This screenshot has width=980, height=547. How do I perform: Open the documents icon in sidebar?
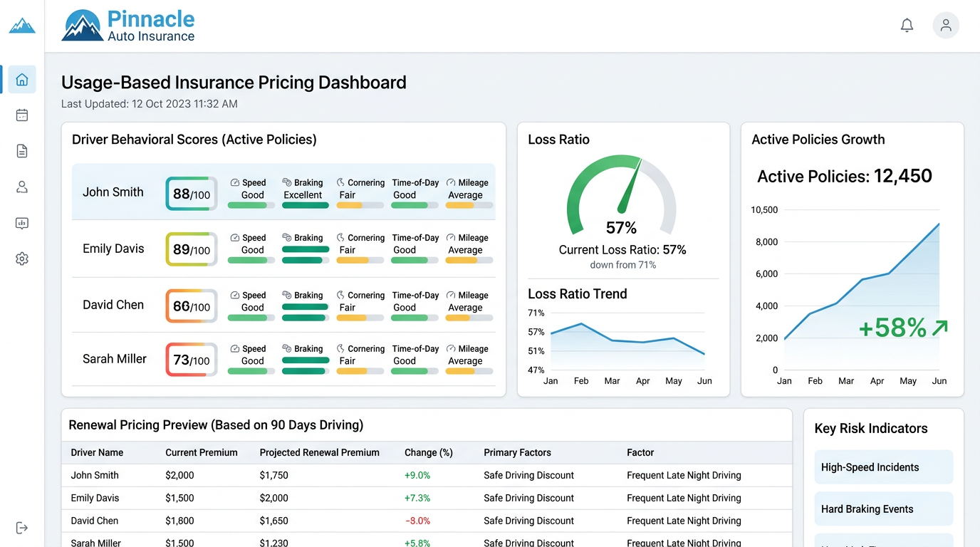22,151
